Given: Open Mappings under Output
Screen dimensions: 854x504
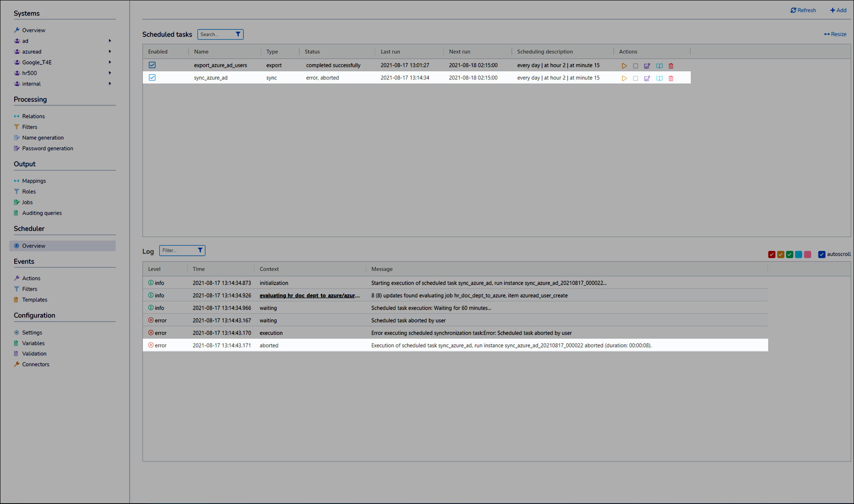Looking at the screenshot, I should 34,181.
